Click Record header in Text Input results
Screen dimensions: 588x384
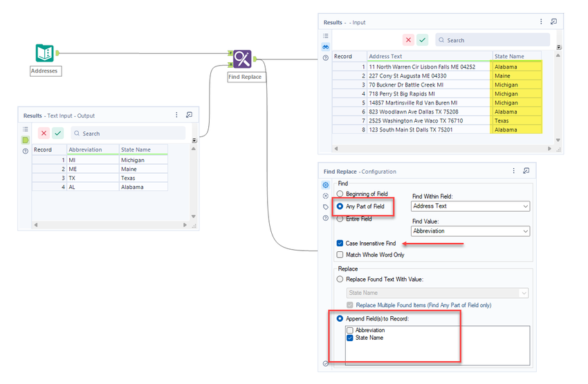point(49,149)
